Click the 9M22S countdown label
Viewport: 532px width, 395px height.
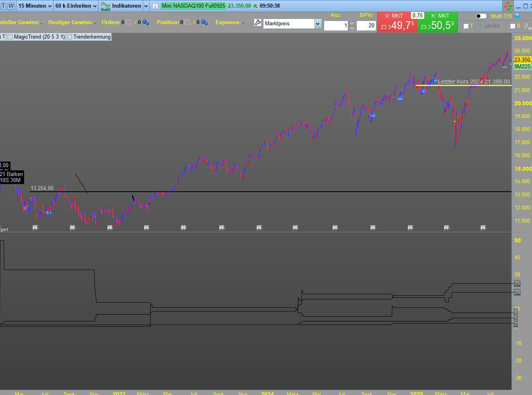[x=522, y=66]
